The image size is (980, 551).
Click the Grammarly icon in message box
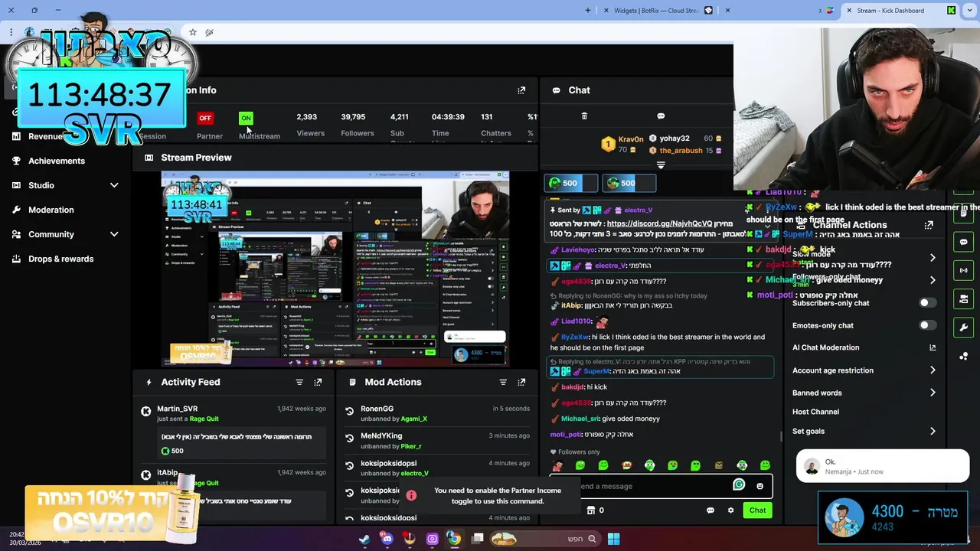click(x=739, y=484)
